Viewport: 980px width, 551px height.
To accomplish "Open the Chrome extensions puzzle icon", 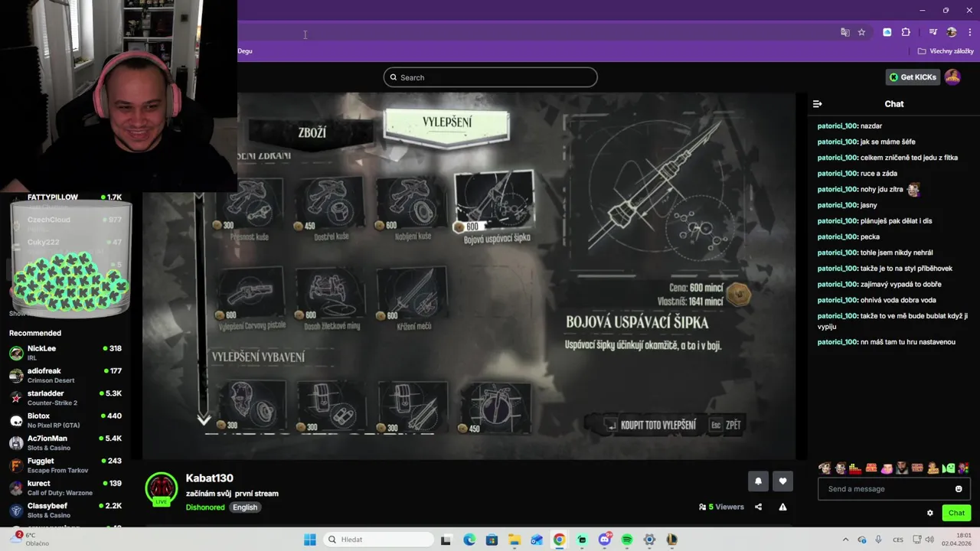I will point(906,32).
